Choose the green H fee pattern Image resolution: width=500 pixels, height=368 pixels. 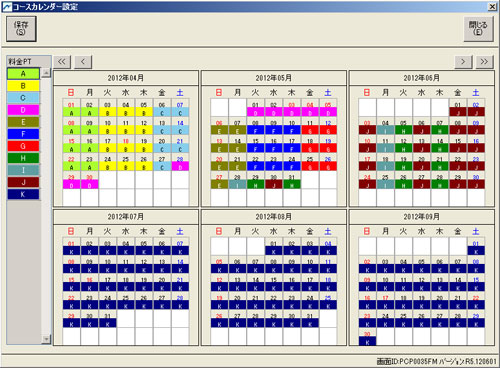click(x=23, y=158)
